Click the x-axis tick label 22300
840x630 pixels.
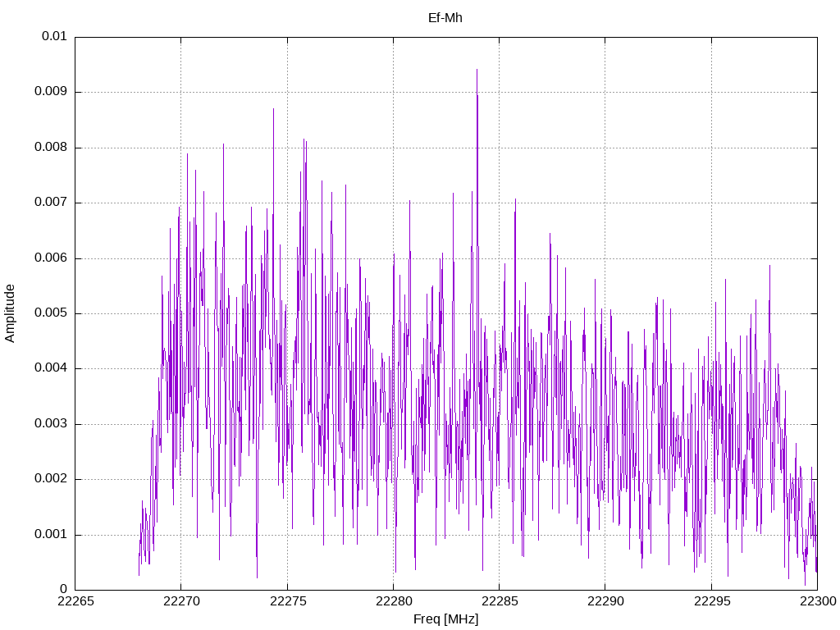point(818,601)
